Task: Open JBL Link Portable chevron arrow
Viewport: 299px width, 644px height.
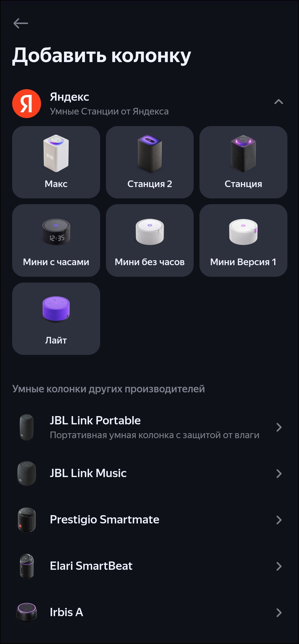Action: coord(279,427)
